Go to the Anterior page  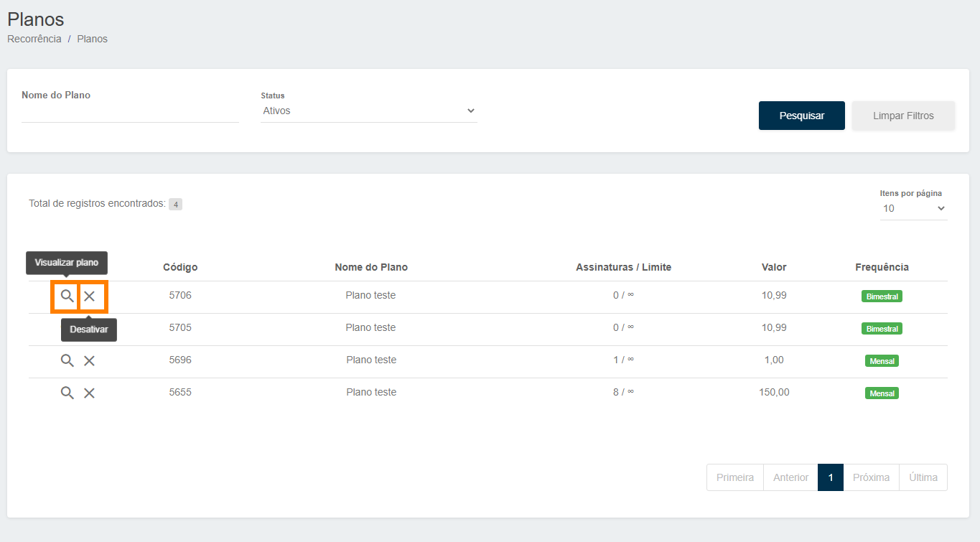click(x=790, y=477)
